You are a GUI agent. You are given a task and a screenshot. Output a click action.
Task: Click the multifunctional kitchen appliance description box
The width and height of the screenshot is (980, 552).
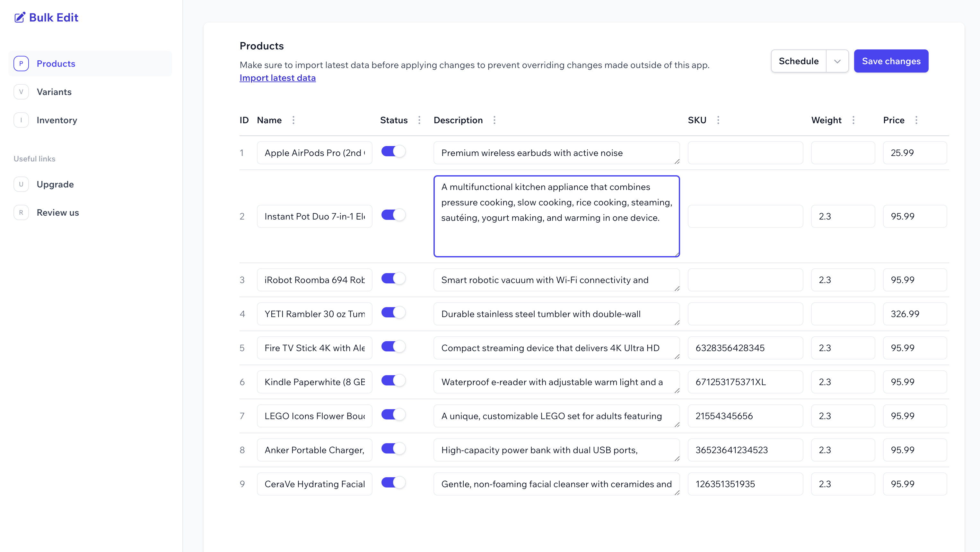(556, 216)
